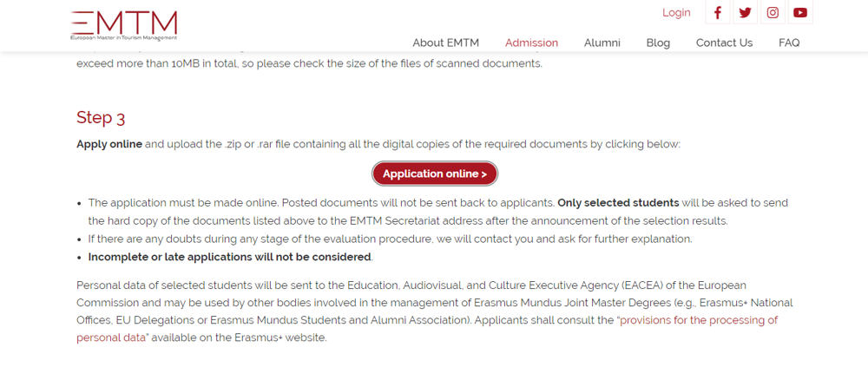Click the Login link at top
This screenshot has height=367, width=868.
pyautogui.click(x=676, y=13)
